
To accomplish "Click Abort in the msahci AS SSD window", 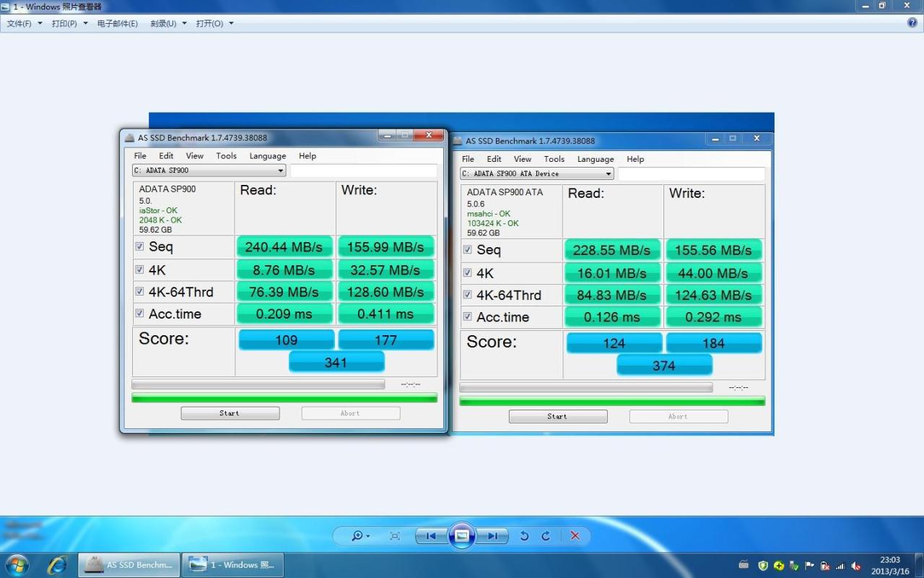I will pos(679,416).
